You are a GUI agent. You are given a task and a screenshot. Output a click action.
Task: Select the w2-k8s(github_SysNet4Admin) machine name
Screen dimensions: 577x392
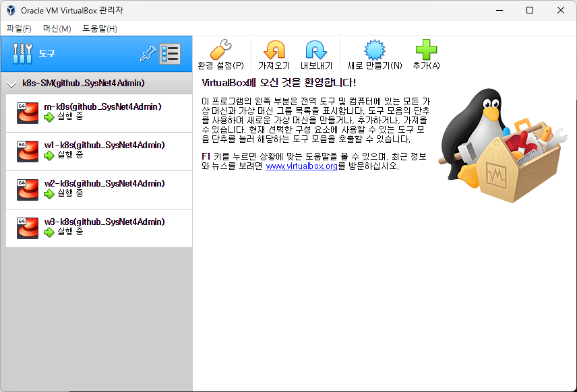point(104,183)
